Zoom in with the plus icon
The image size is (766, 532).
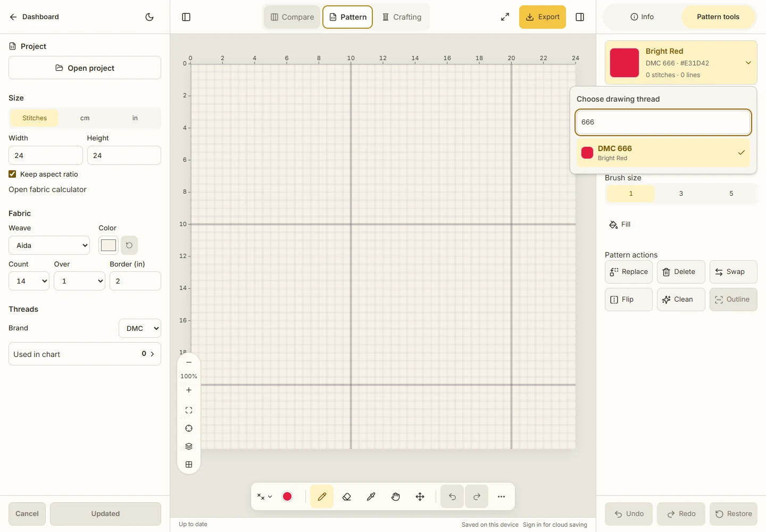pyautogui.click(x=189, y=390)
